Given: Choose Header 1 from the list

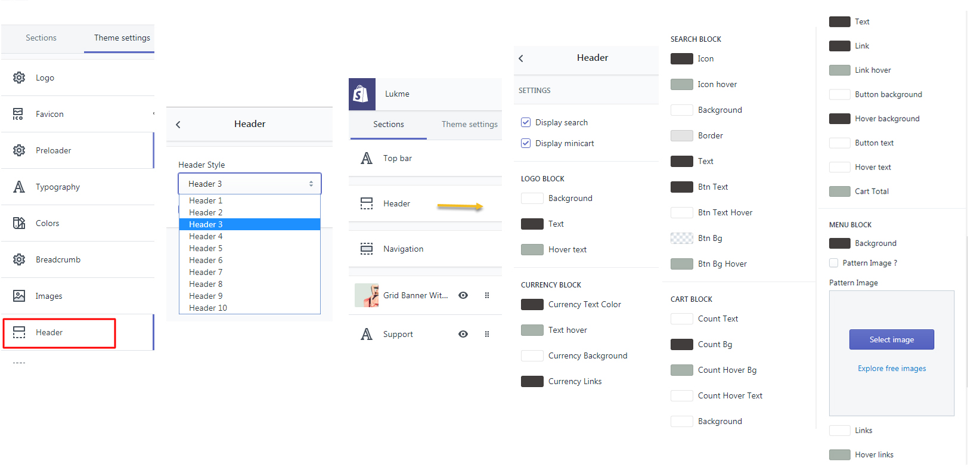Looking at the screenshot, I should tap(250, 200).
